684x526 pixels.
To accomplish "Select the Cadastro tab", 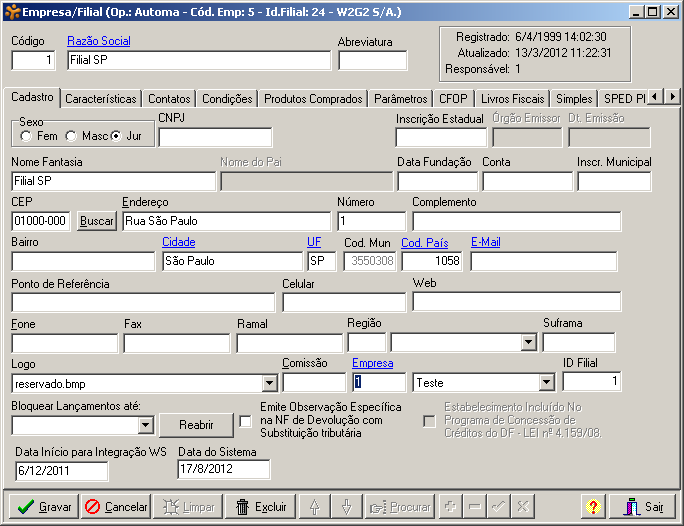I will (32, 97).
